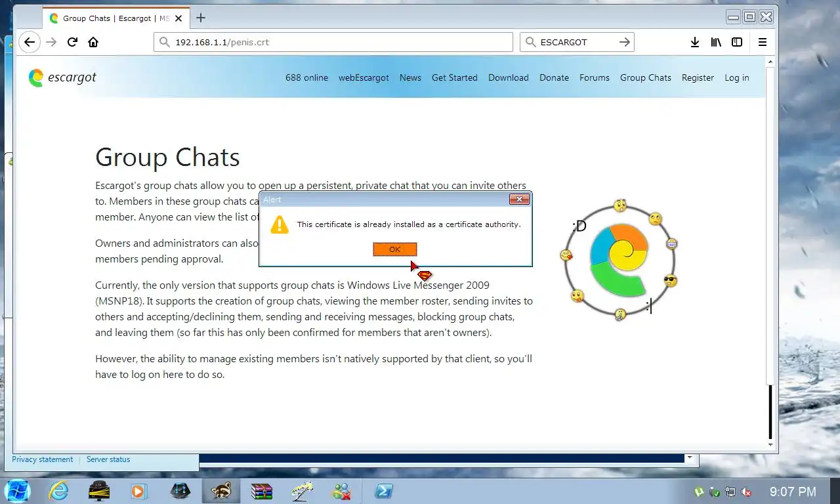Go to the Download page
This screenshot has height=504, width=840.
tap(509, 77)
